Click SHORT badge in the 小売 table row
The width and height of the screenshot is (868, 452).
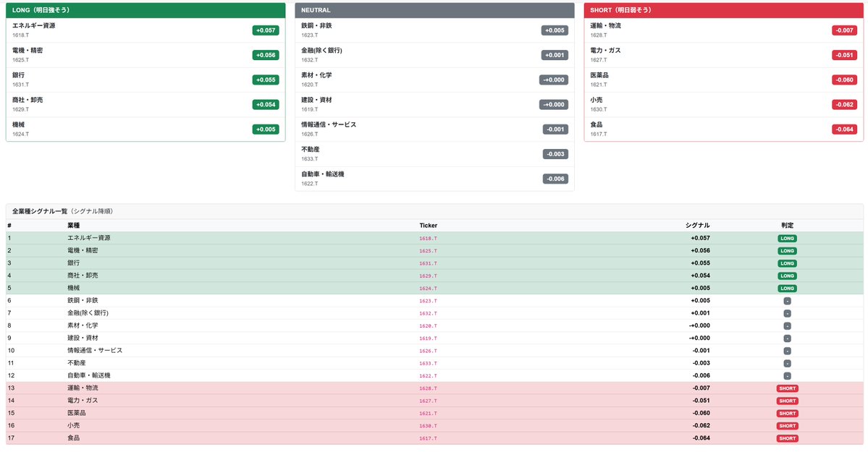tap(787, 426)
